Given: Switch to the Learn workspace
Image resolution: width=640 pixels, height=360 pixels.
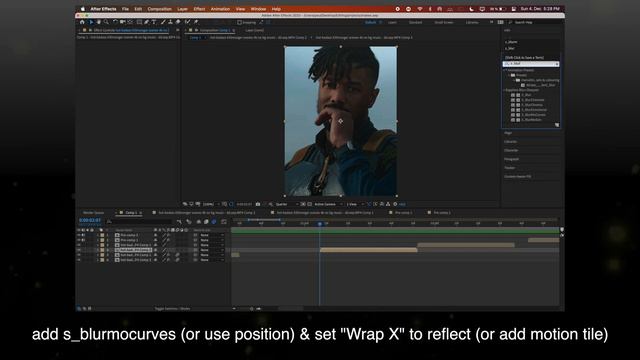Looking at the screenshot, I should [x=392, y=22].
